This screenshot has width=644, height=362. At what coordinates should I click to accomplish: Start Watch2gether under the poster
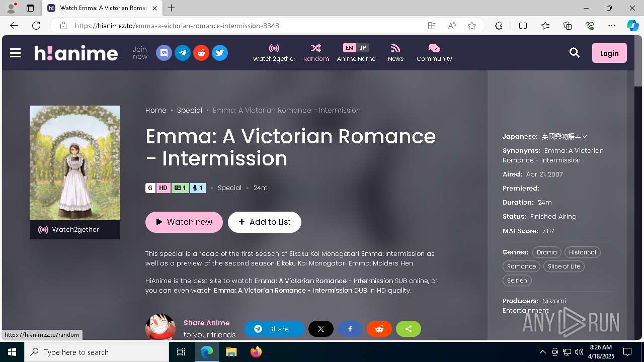(75, 230)
